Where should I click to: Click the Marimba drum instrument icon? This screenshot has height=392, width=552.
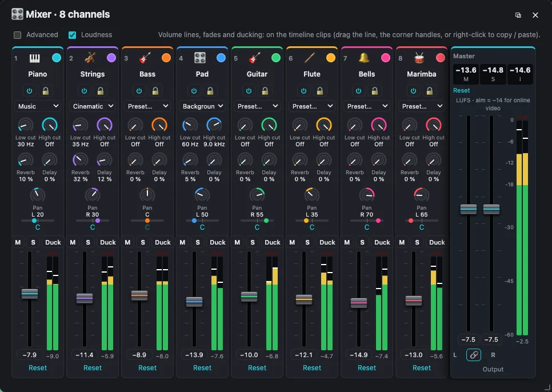point(419,58)
